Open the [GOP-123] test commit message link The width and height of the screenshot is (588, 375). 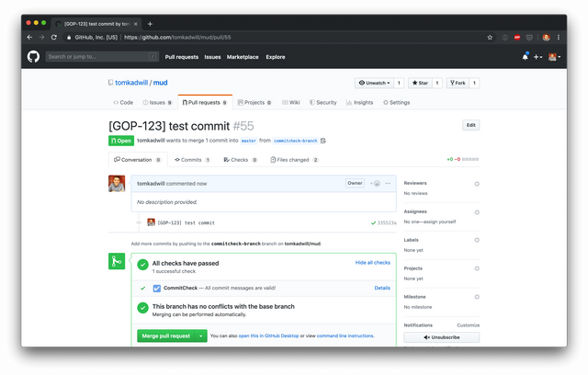186,222
